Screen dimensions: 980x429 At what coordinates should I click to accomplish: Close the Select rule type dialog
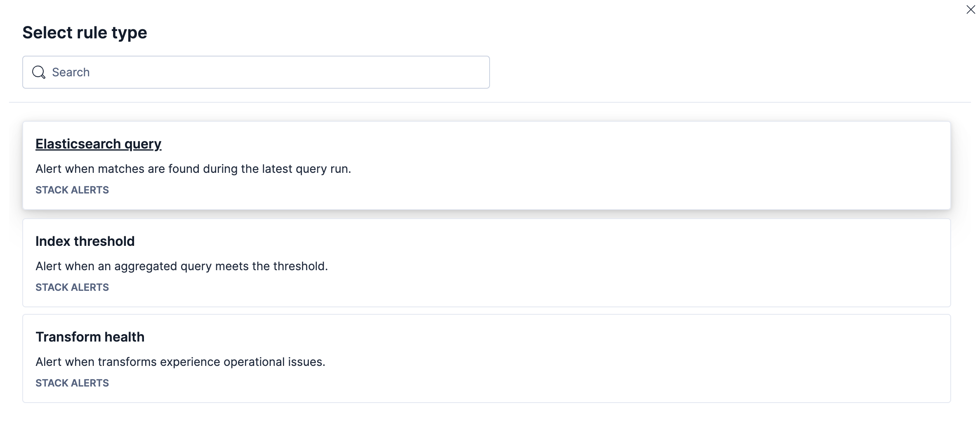[970, 9]
